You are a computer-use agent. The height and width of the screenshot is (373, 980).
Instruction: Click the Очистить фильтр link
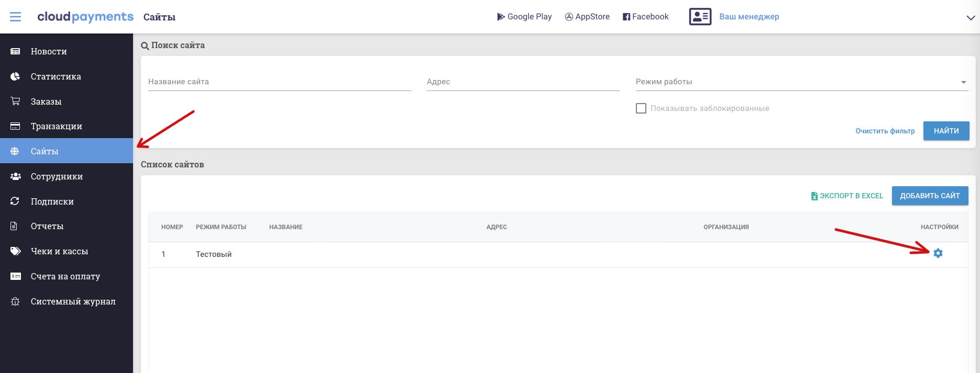[885, 131]
